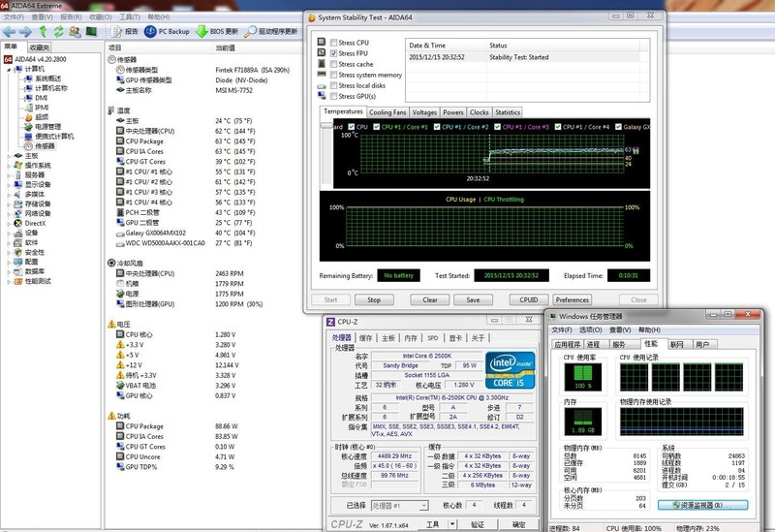Collapse the 计算机 tree node

point(9,70)
